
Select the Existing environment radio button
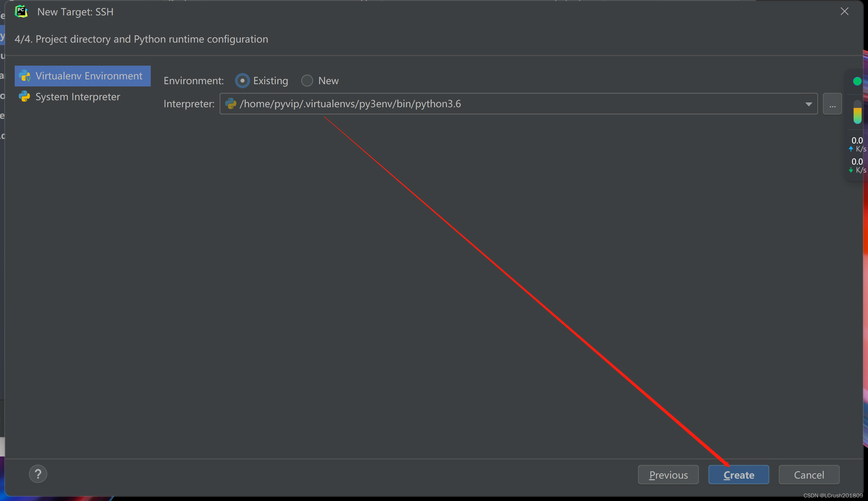(241, 81)
